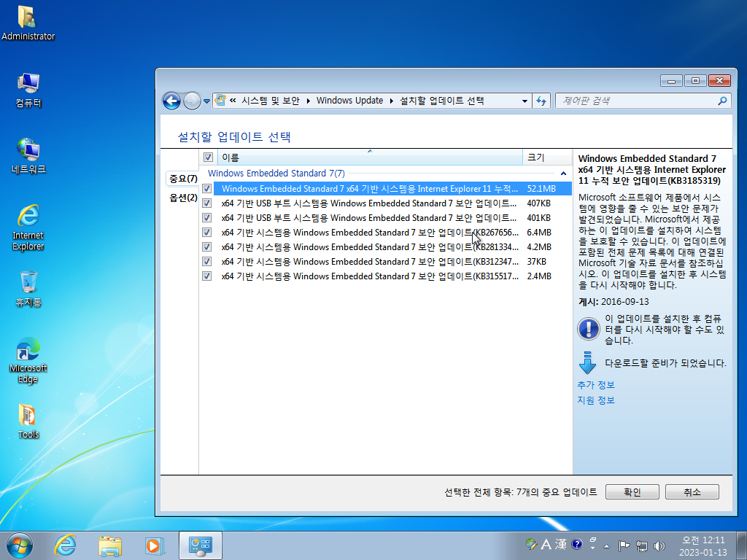Open the recent pages dropdown arrow
This screenshot has width=747, height=560.
206,101
